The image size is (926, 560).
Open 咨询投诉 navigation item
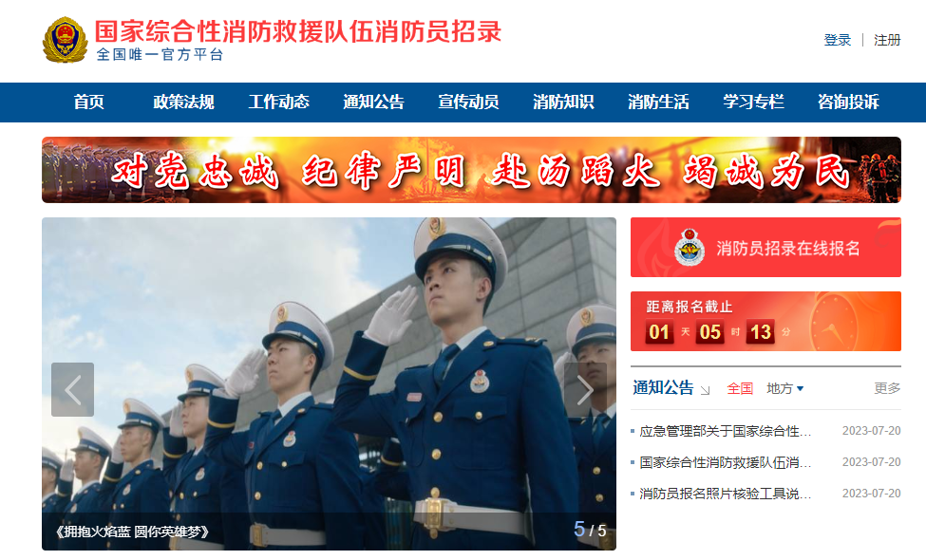click(848, 103)
